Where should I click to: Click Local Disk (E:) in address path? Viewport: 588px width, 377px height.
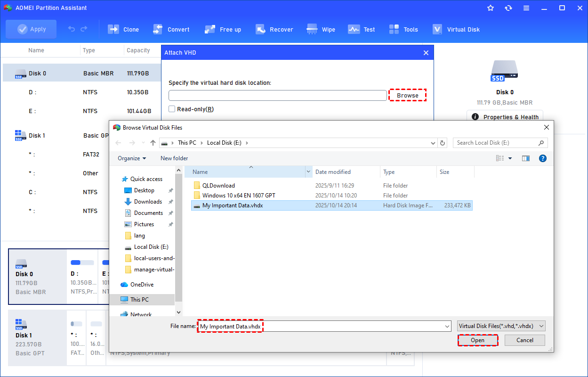[x=224, y=143]
